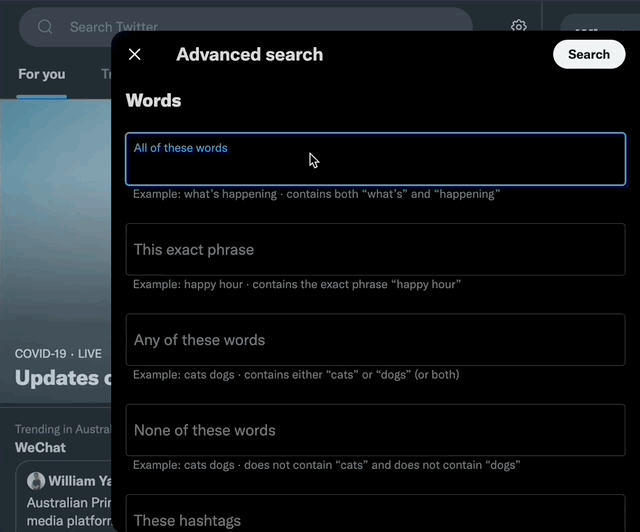
Task: Click Trending in Australia label
Action: 63,429
